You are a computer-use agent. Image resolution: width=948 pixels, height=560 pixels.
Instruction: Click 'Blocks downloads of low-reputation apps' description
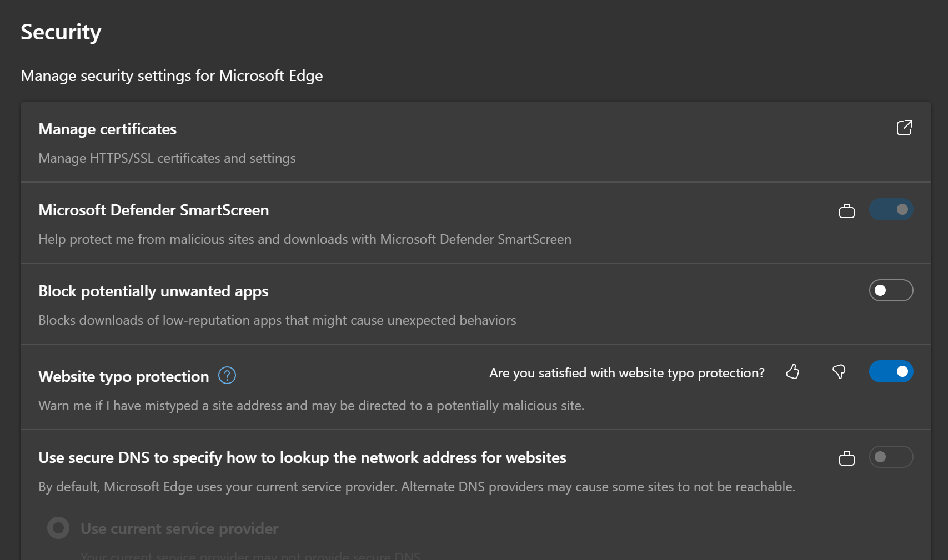pos(277,320)
